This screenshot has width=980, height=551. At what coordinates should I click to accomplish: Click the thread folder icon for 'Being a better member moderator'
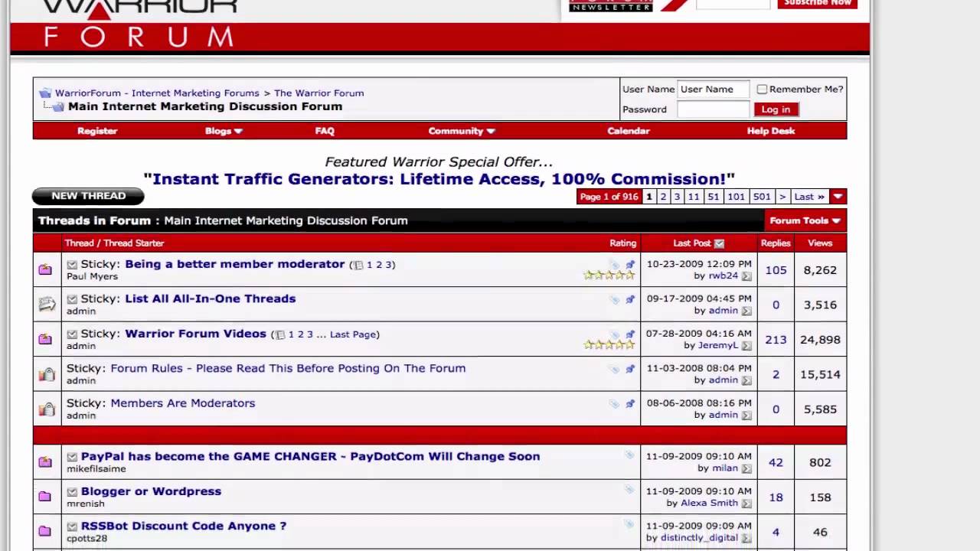45,269
